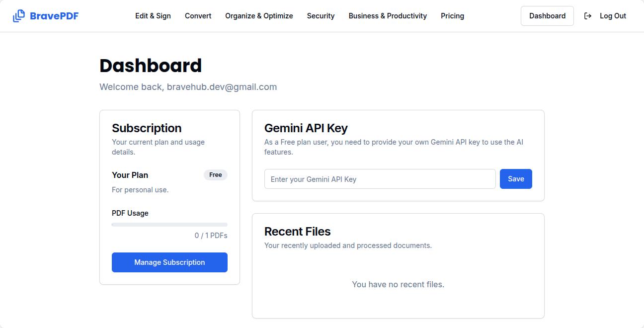644x328 pixels.
Task: Open the Organize & Optimize menu
Action: point(259,16)
